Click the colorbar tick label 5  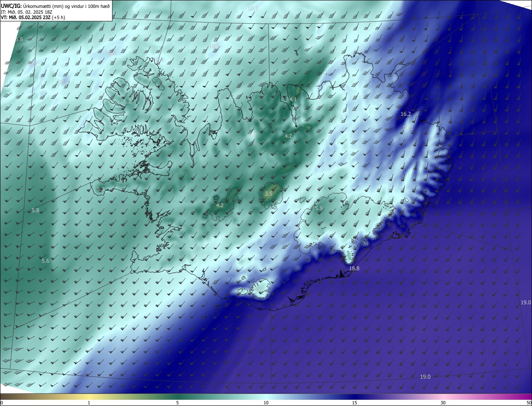(x=177, y=403)
